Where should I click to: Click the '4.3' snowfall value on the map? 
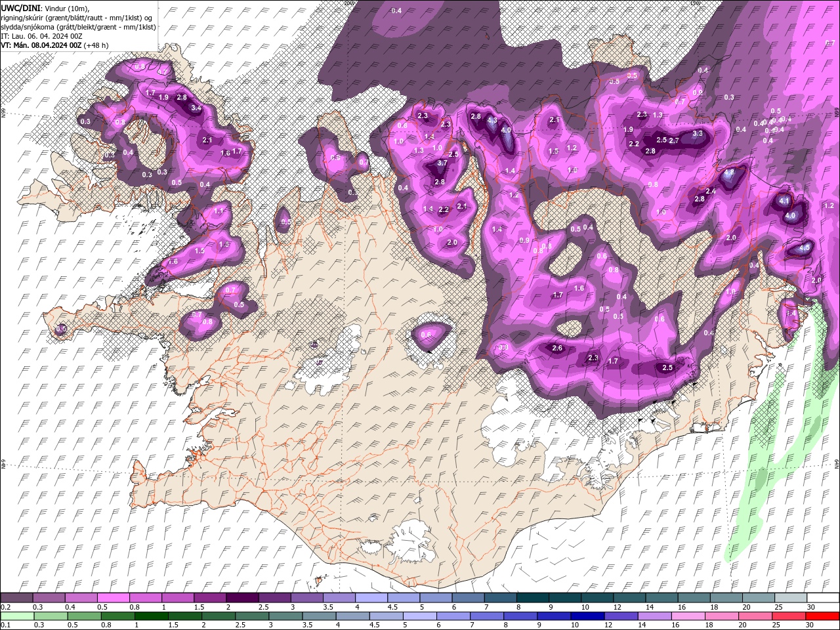[492, 121]
